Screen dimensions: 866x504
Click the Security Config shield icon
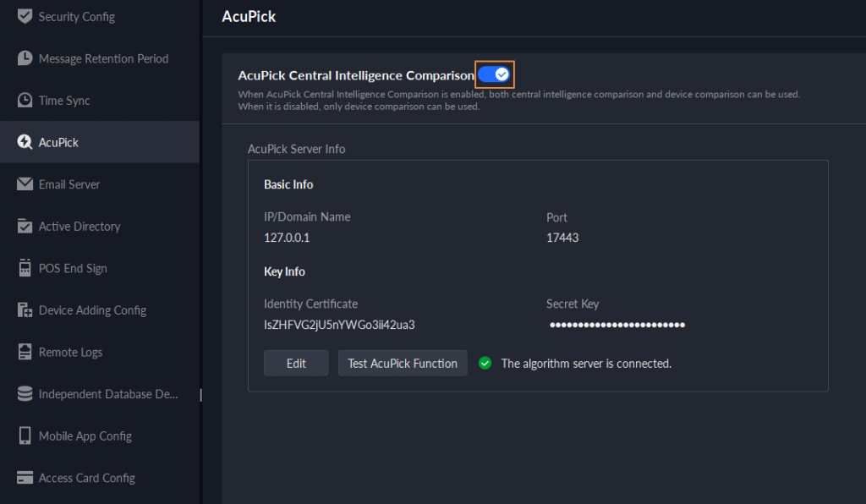point(25,16)
